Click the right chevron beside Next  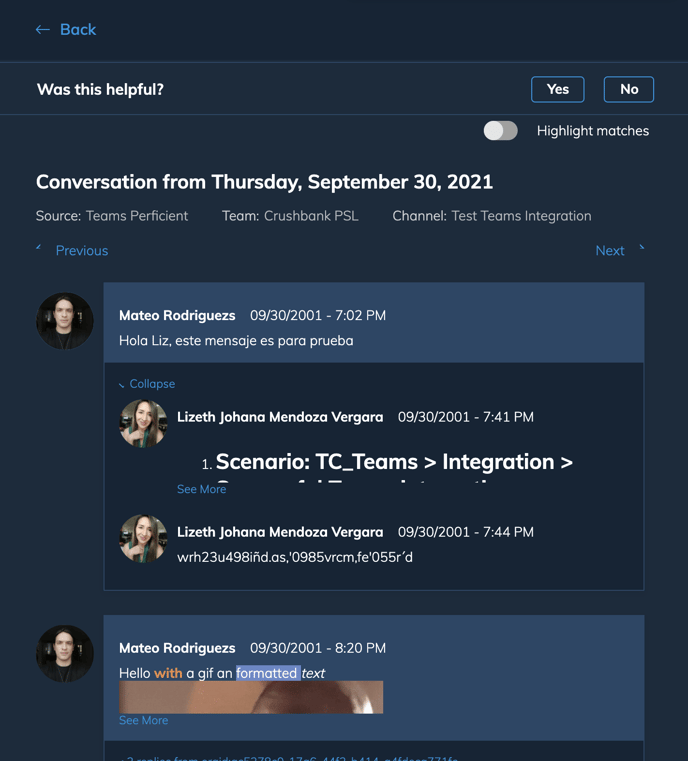click(x=641, y=248)
